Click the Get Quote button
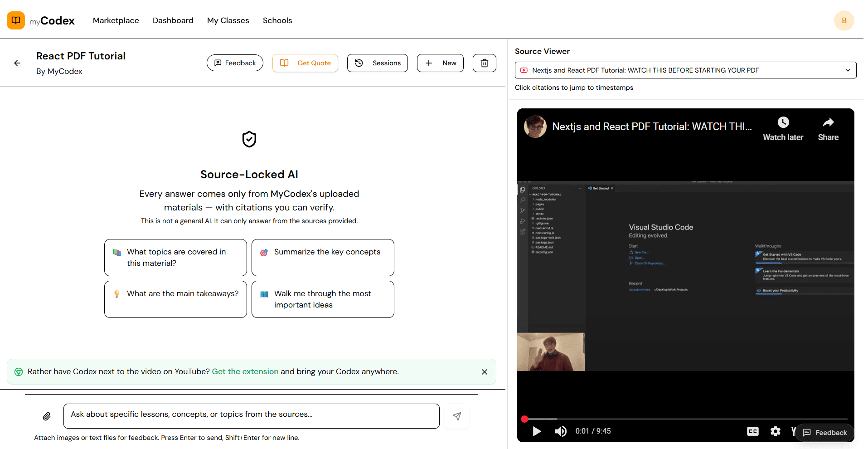The height and width of the screenshot is (449, 868). click(305, 63)
